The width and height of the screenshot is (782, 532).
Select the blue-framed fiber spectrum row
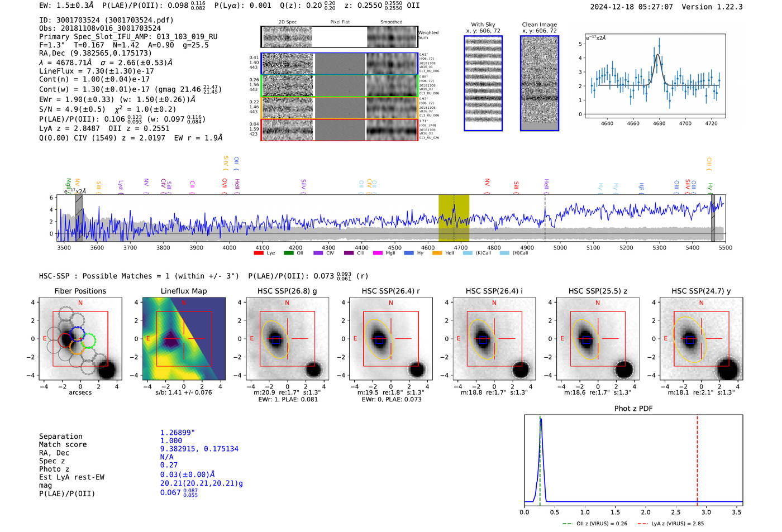point(339,64)
